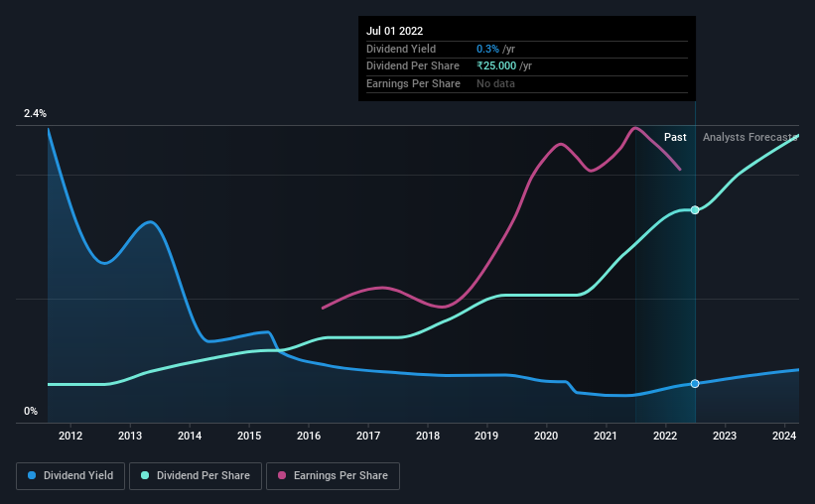Click the tooltip 'Dividend Yield' row label
This screenshot has height=504, width=815.
click(401, 49)
